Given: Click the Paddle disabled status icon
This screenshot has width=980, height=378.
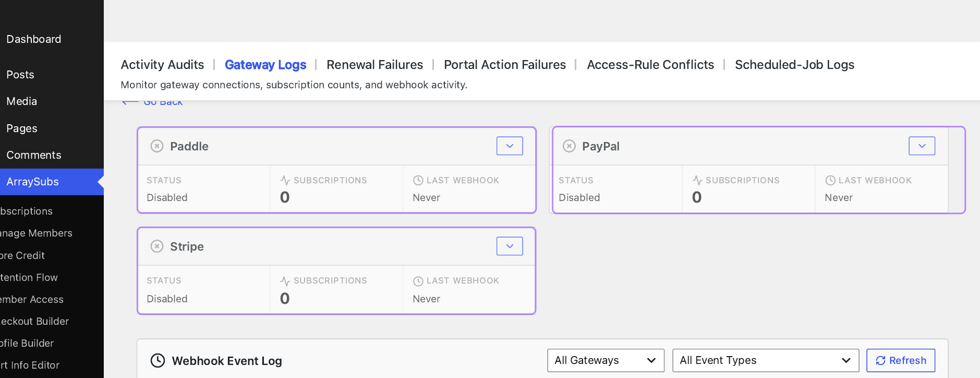Looking at the screenshot, I should 157,146.
